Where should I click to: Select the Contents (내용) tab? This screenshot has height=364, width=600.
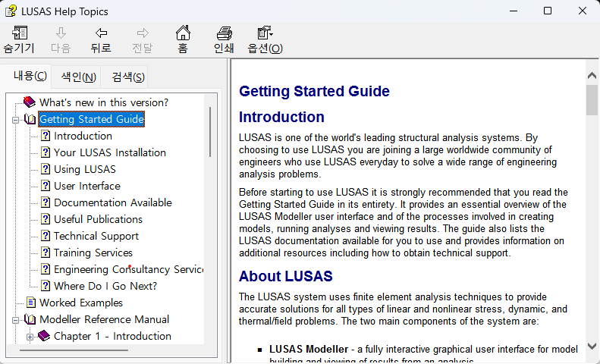(x=30, y=76)
